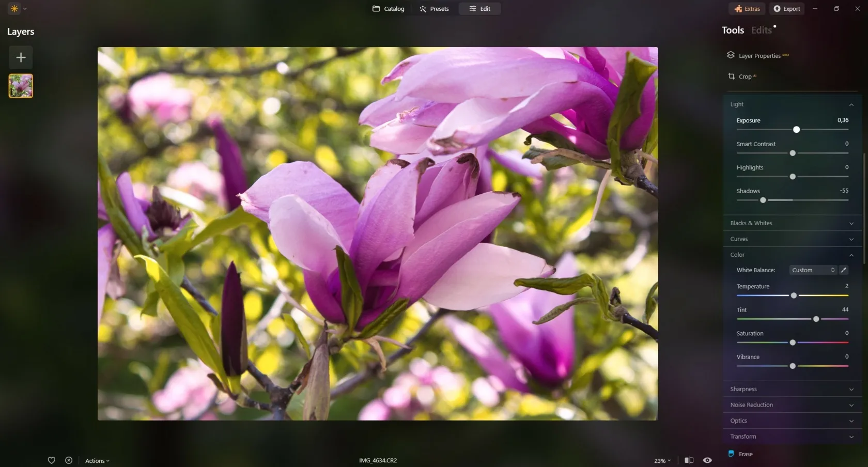
Task: Pick white balance with the eyedropper
Action: 844,270
